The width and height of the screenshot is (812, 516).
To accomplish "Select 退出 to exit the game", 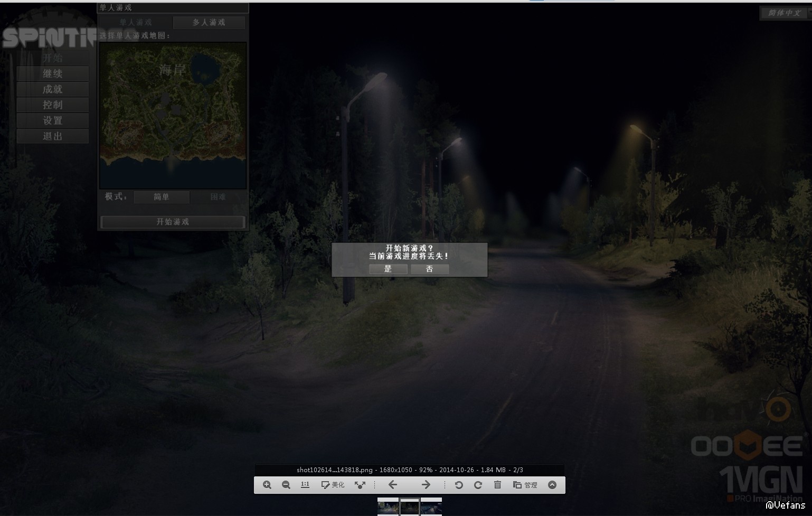I will [52, 136].
